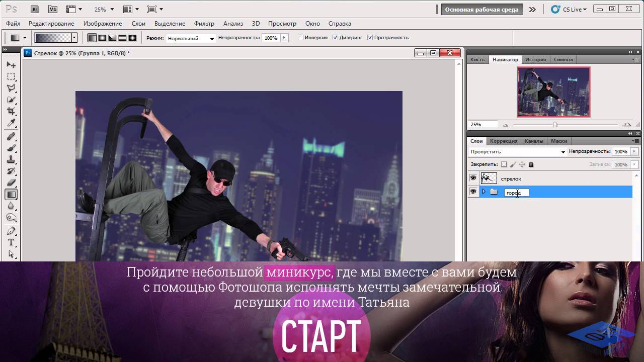Click the СТАРТ button in banner

tap(321, 335)
